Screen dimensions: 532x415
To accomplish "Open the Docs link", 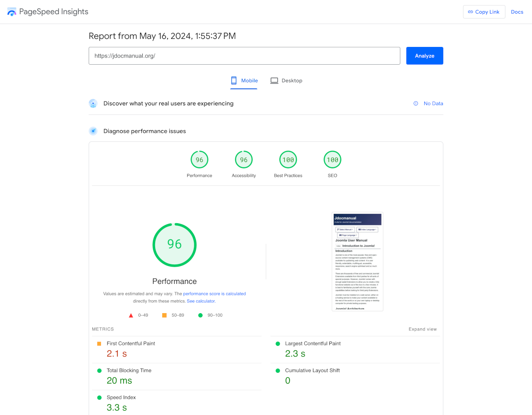I will (x=517, y=12).
